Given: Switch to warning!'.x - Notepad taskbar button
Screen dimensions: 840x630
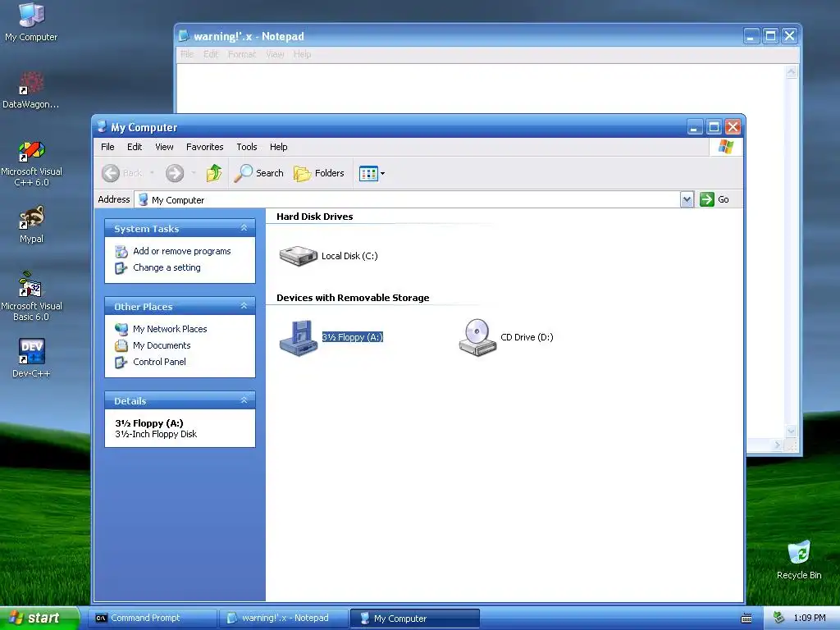Looking at the screenshot, I should point(284,618).
